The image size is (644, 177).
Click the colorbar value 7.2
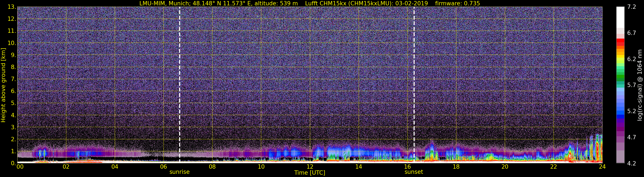pyautogui.click(x=632, y=7)
